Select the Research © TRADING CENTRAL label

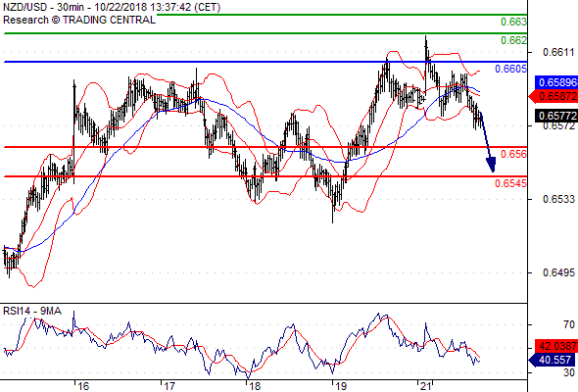click(79, 20)
